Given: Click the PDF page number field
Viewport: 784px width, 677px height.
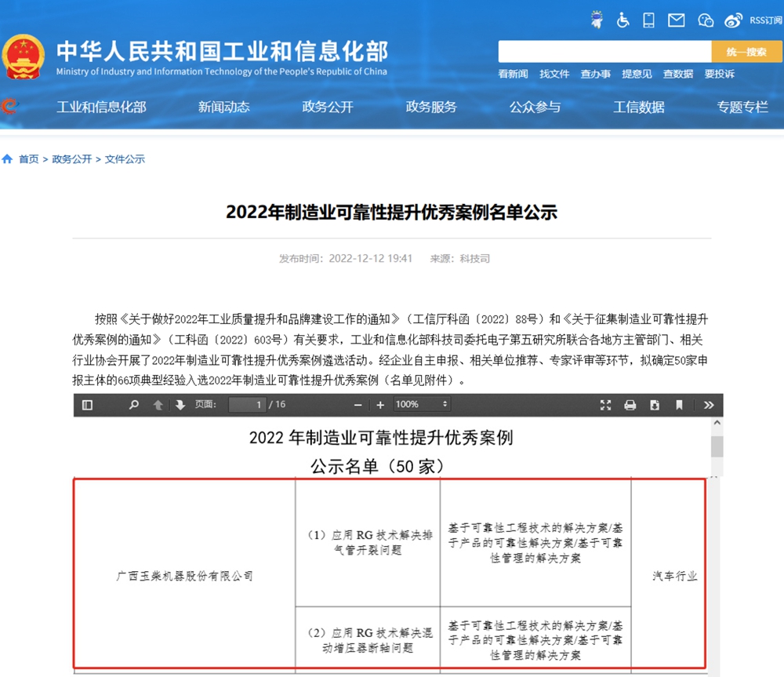Looking at the screenshot, I should (x=247, y=404).
